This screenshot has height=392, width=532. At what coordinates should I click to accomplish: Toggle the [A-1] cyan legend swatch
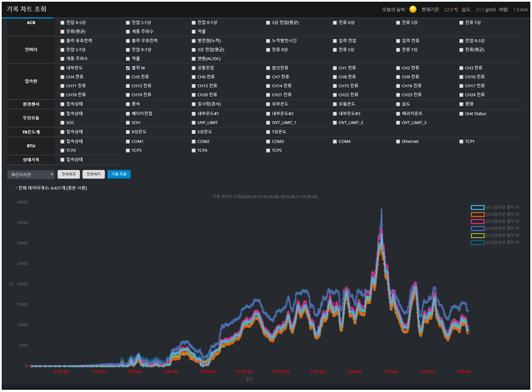click(x=477, y=207)
